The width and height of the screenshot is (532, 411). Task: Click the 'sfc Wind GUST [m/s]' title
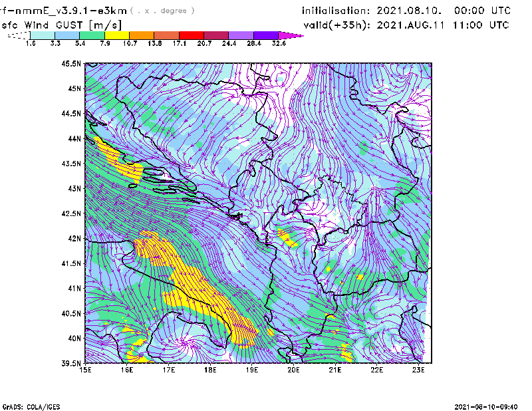(61, 25)
